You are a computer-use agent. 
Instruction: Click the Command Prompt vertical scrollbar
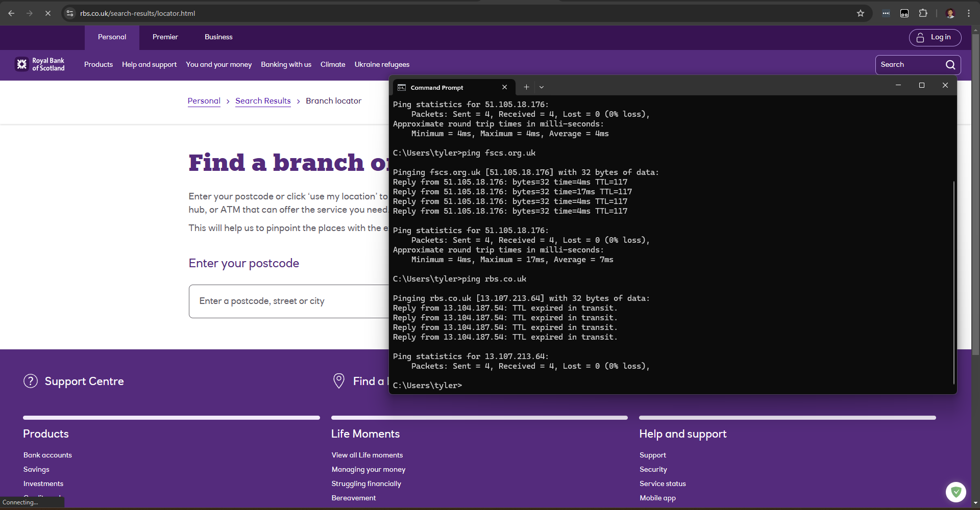[x=953, y=282]
